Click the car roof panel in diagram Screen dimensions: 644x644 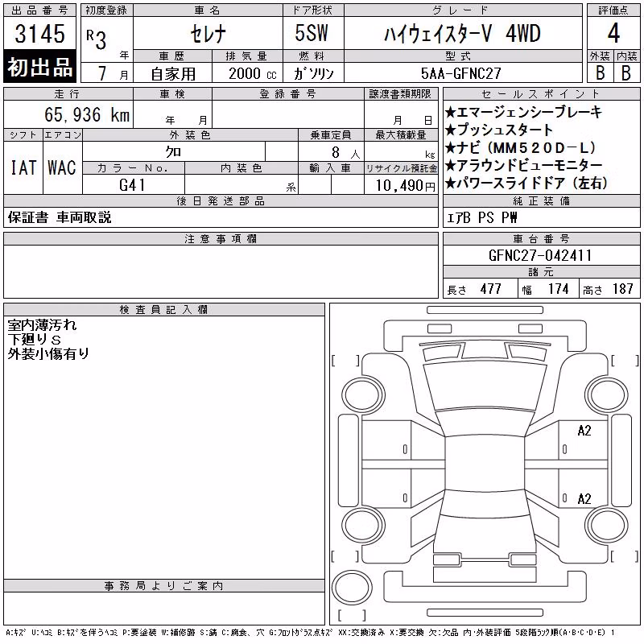point(485,463)
